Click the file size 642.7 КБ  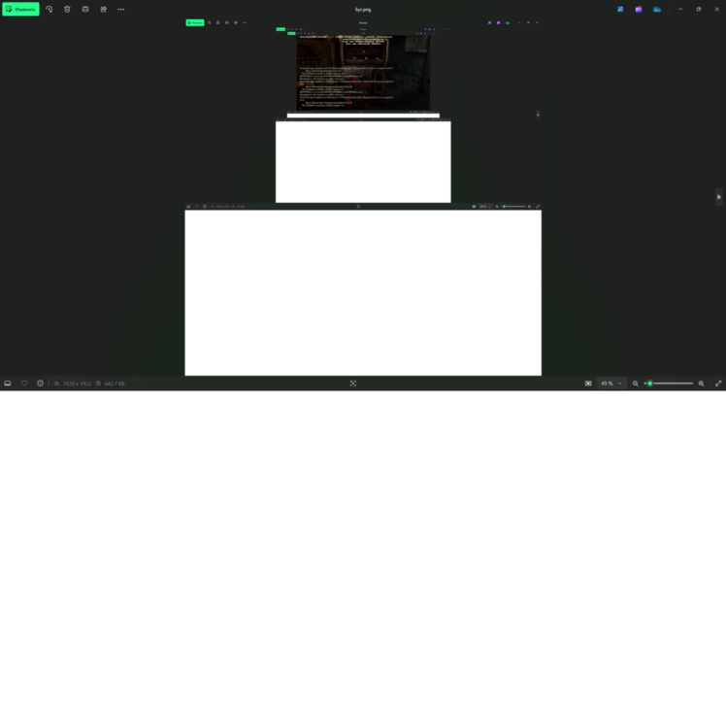click(x=115, y=383)
